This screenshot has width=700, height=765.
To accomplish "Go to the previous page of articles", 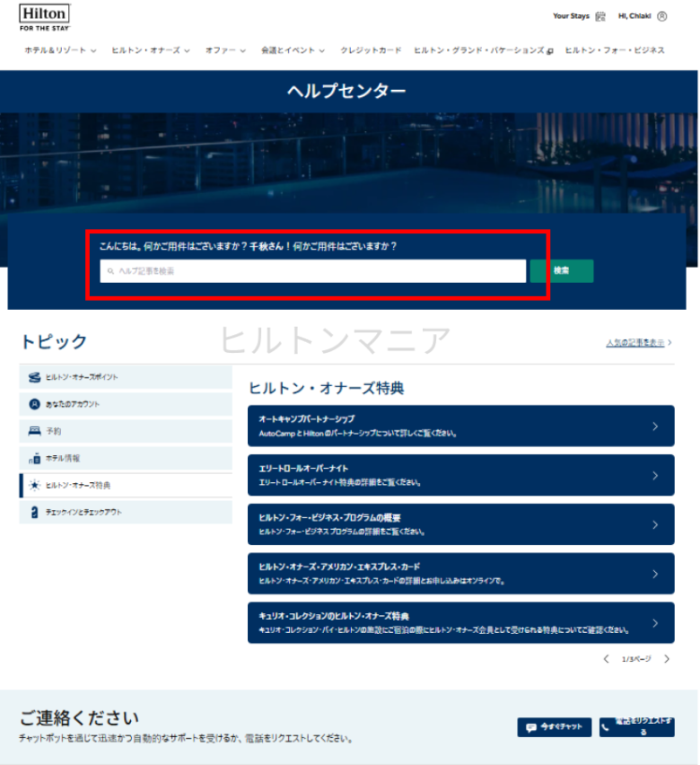I will click(606, 659).
